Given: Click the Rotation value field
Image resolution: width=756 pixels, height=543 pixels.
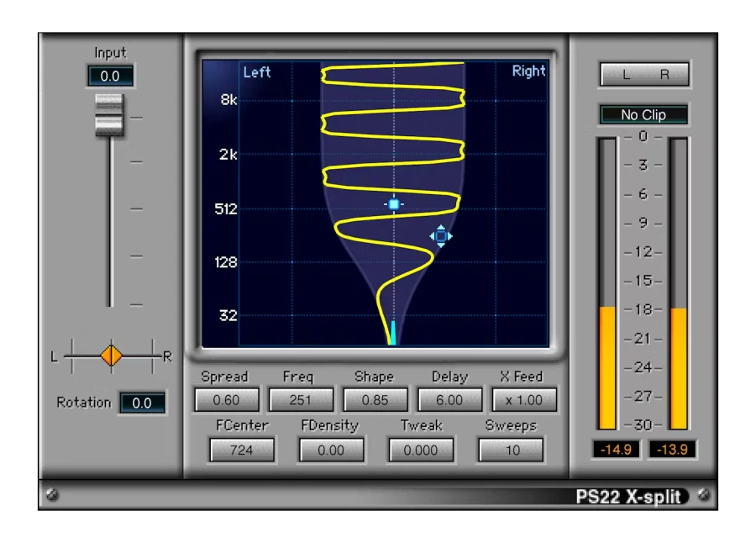Looking at the screenshot, I should coord(142,403).
